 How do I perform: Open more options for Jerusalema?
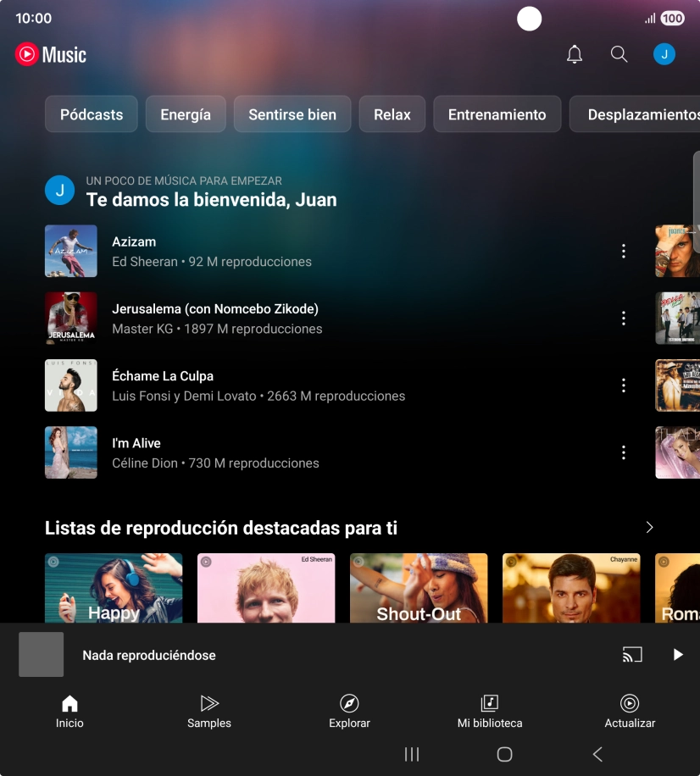624,319
